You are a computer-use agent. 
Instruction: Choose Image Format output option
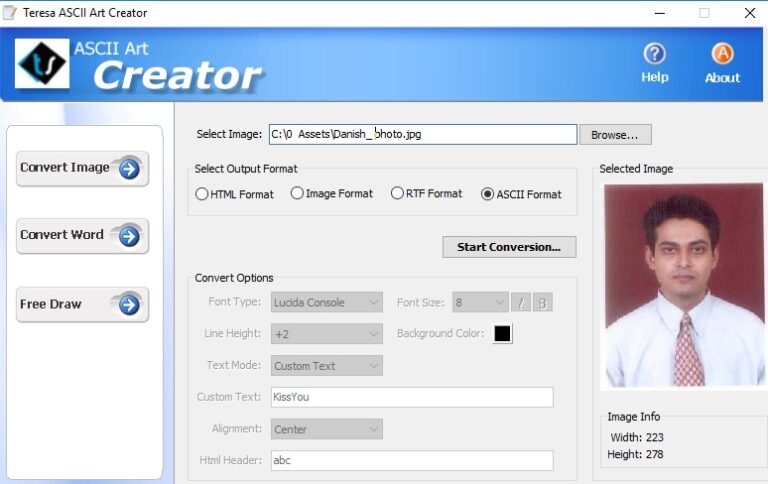pyautogui.click(x=297, y=193)
